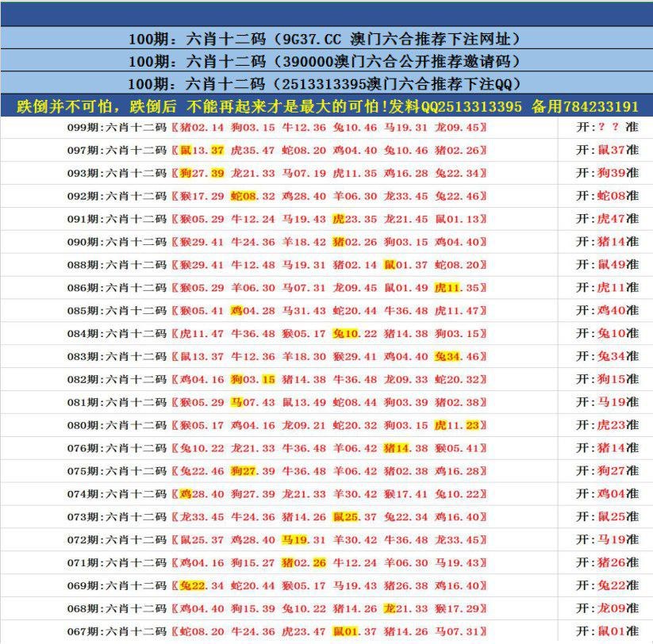Viewport: 653px width, 644px height.
Task: Click the 2513313395 QQ header row
Action: pos(325,84)
